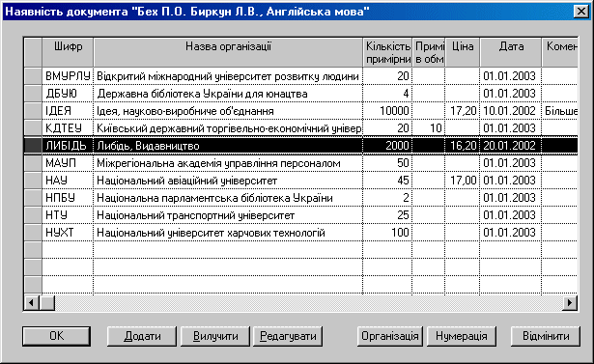The height and width of the screenshot is (364, 594).
Task: Click quantity 45 in НАУ row
Action: tap(387, 181)
